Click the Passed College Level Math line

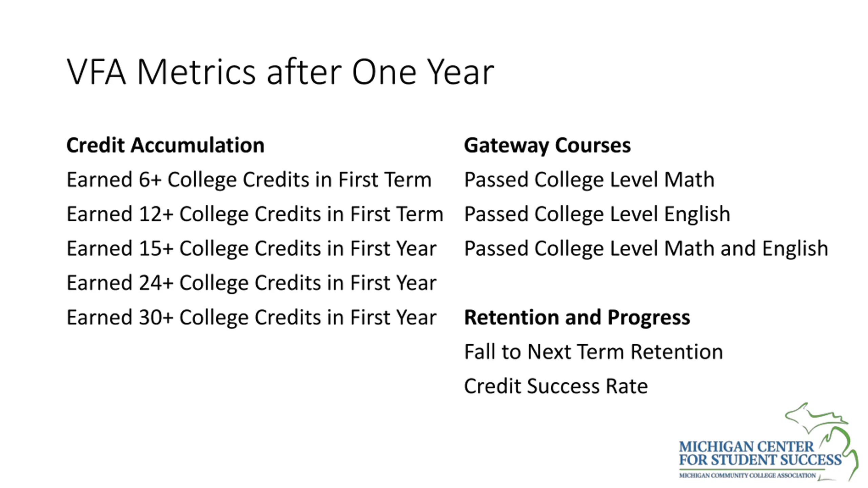point(589,180)
